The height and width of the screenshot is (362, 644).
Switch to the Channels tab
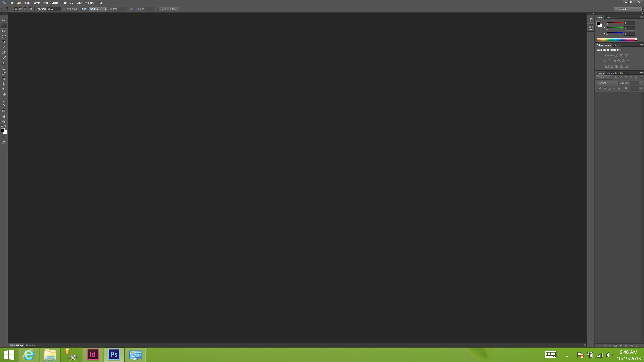coord(612,72)
